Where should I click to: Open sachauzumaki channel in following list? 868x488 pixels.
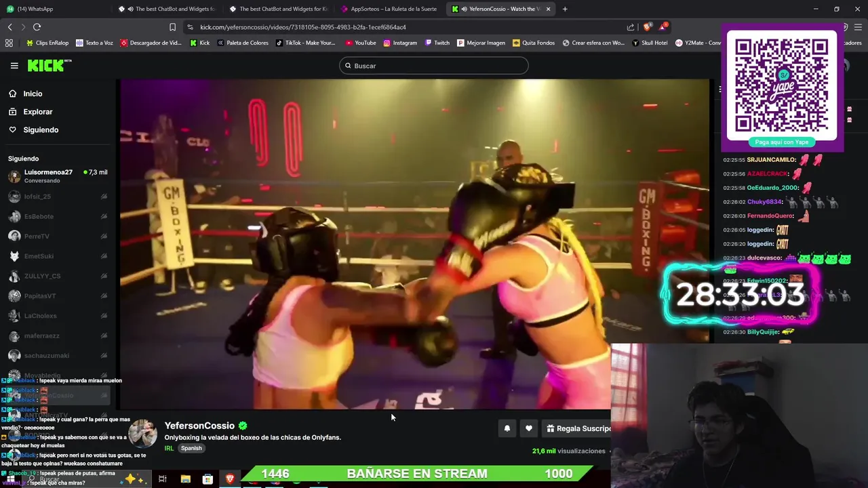(58, 356)
